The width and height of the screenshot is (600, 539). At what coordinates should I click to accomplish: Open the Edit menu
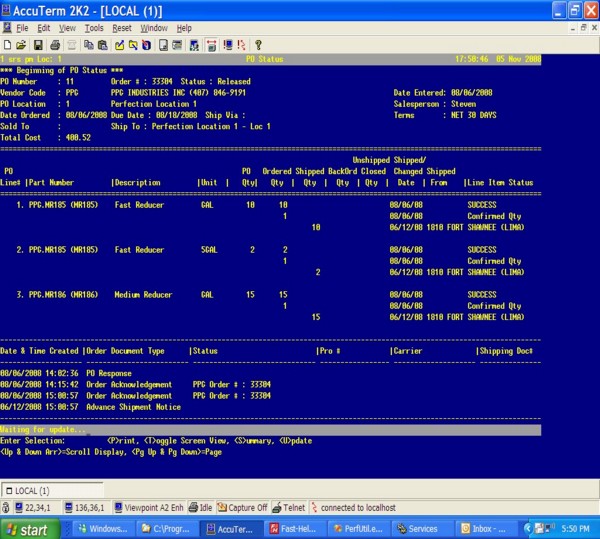tap(44, 28)
